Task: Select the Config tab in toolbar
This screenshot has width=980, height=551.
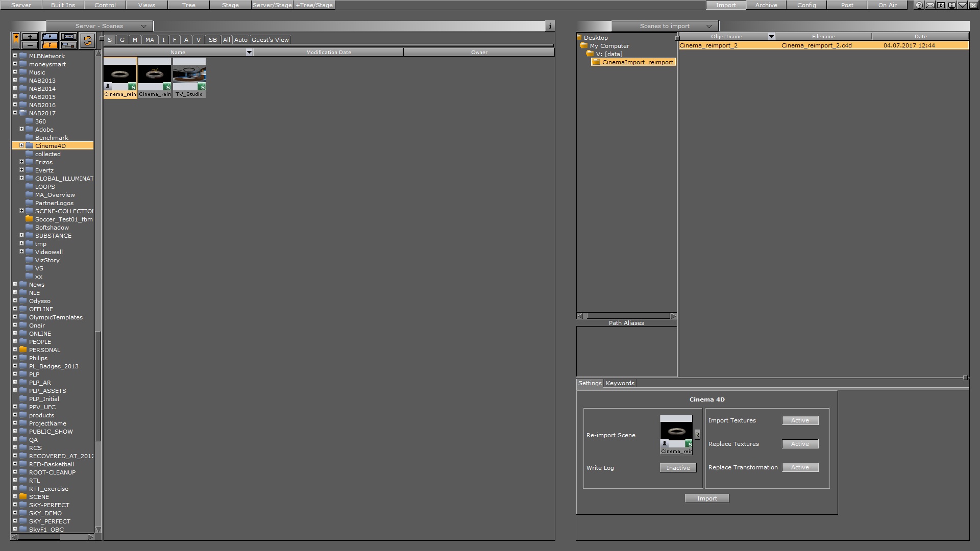Action: click(x=806, y=5)
